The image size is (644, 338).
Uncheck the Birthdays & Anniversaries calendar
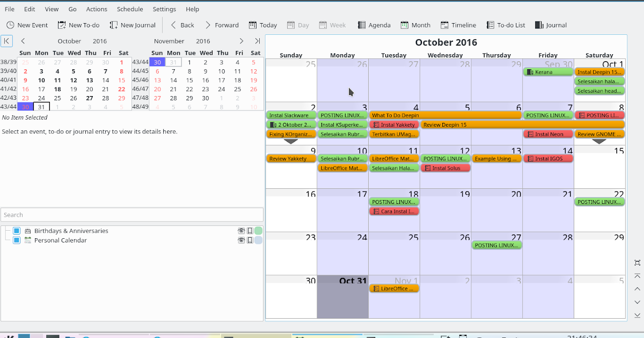click(16, 231)
